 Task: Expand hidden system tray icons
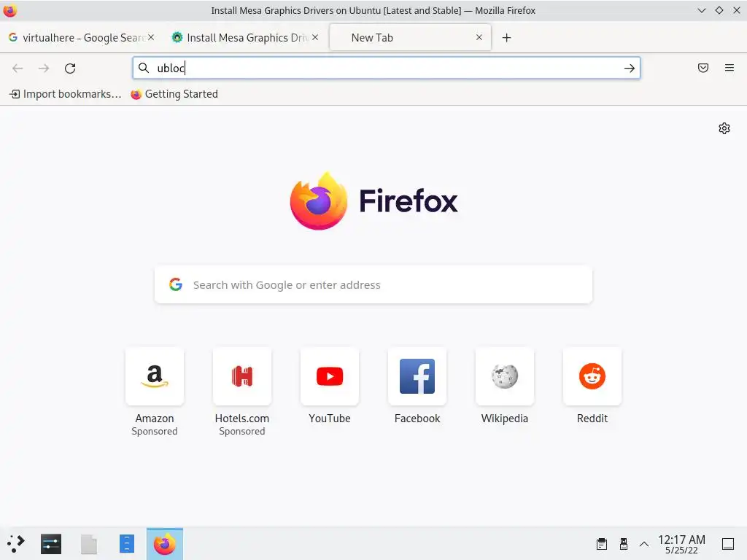(x=644, y=544)
